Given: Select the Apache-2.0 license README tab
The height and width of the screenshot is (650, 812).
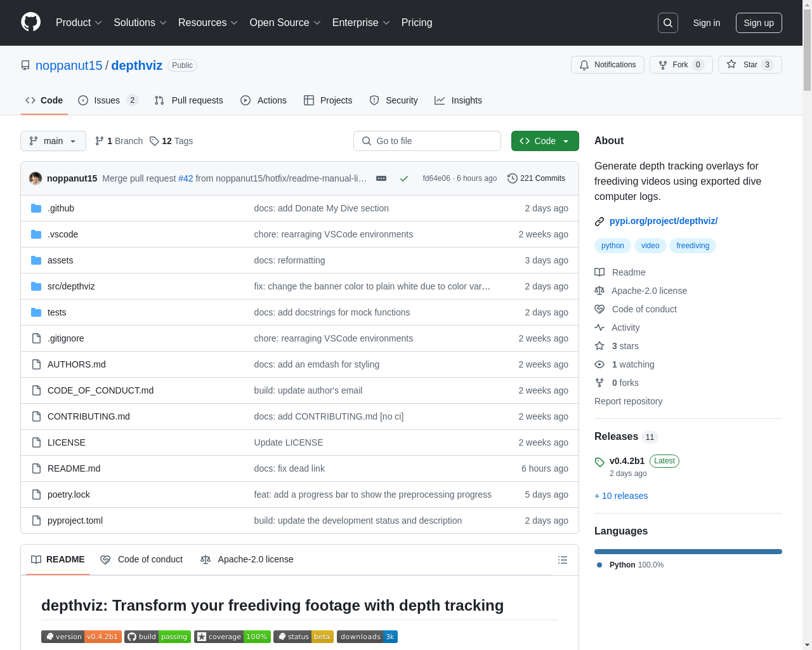Looking at the screenshot, I should pos(247,559).
